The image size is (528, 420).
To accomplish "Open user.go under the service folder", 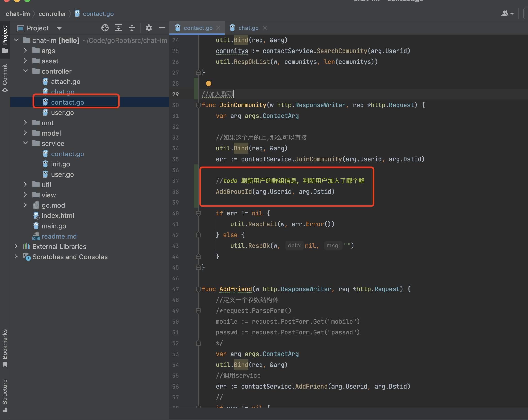I will click(62, 174).
